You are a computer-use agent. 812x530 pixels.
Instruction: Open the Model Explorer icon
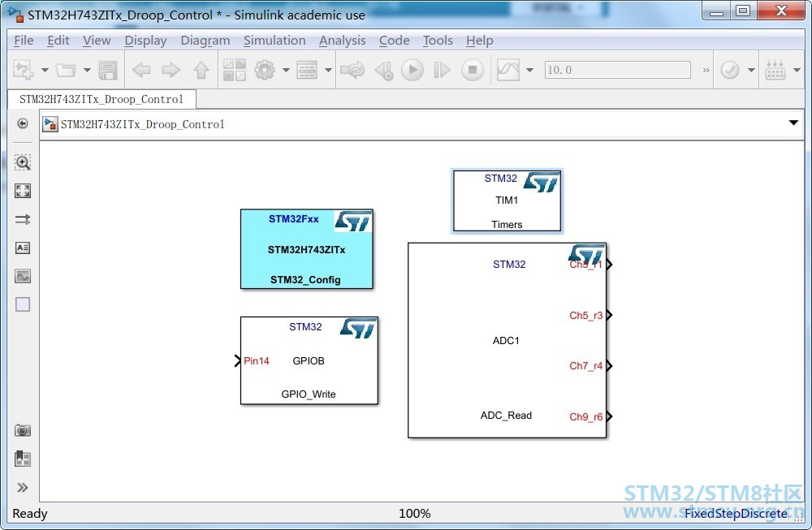click(307, 70)
